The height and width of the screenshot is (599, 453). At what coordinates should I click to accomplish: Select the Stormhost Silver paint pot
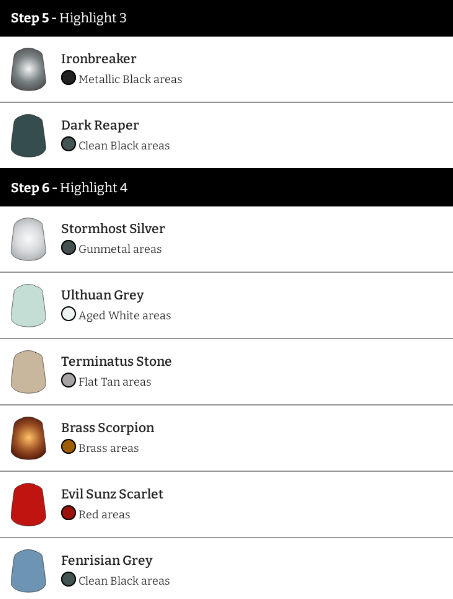pyautogui.click(x=29, y=239)
